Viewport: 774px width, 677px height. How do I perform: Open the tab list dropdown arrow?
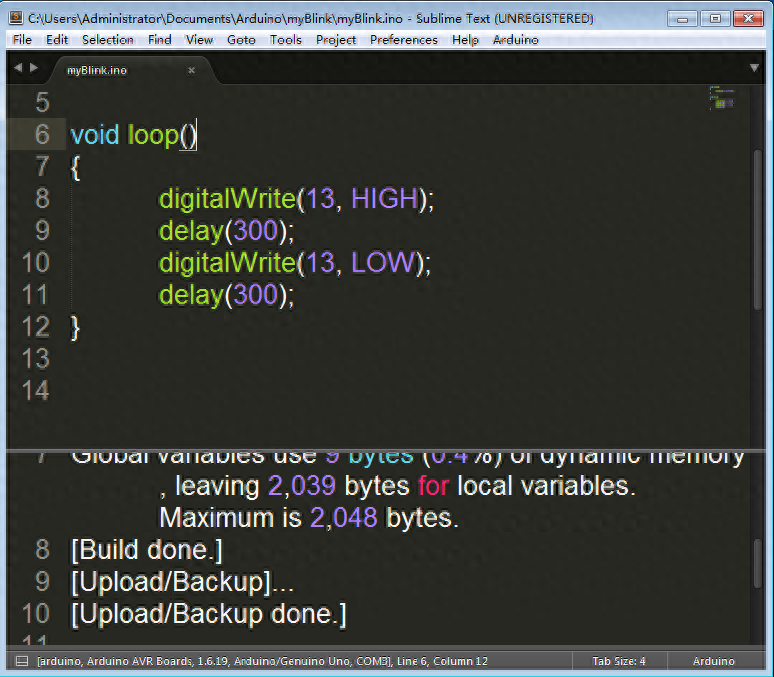point(754,68)
